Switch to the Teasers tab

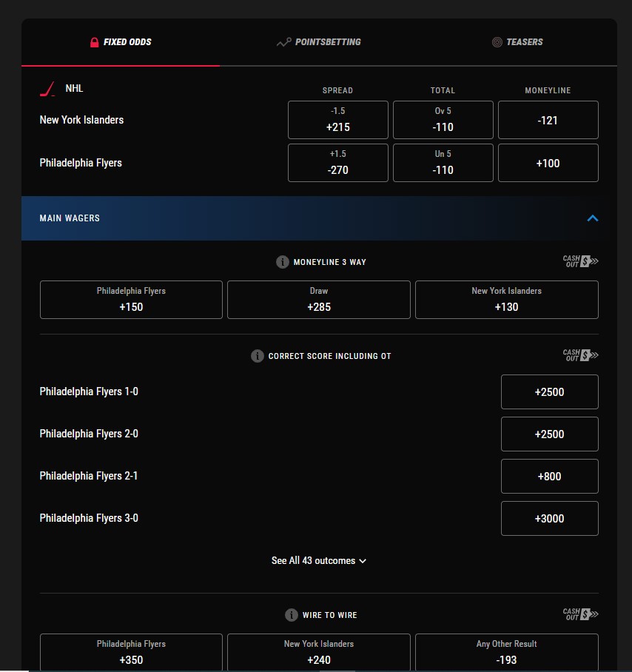pyautogui.click(x=517, y=42)
